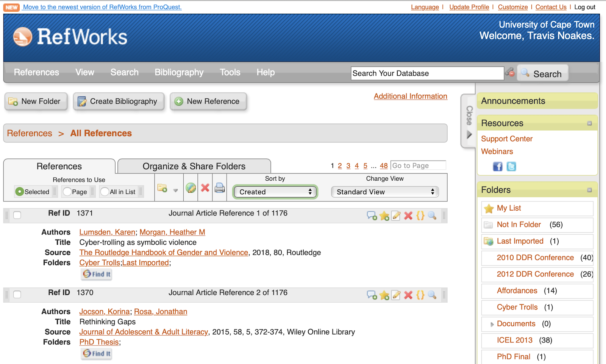
Task: Delete reference 1370 using the red X
Action: (x=408, y=295)
